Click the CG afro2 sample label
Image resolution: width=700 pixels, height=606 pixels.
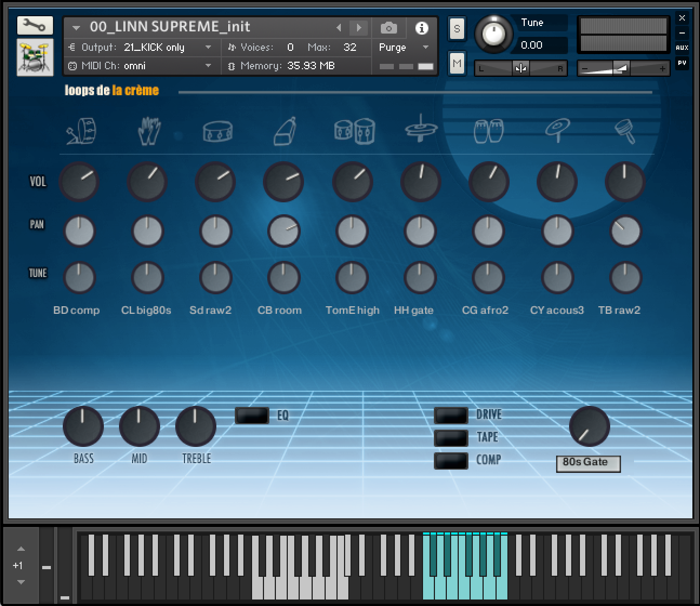[485, 311]
